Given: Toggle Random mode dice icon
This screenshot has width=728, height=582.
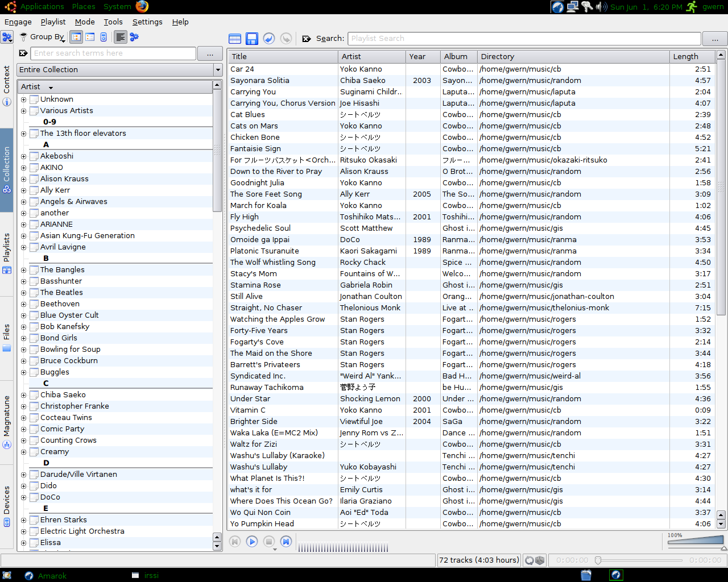Looking at the screenshot, I should [540, 560].
